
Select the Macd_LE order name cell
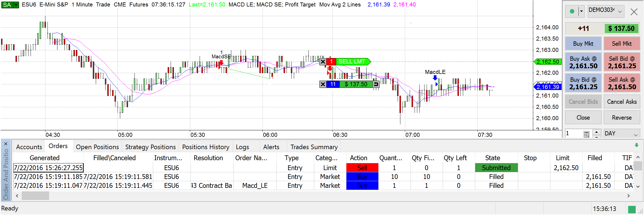[255, 186]
